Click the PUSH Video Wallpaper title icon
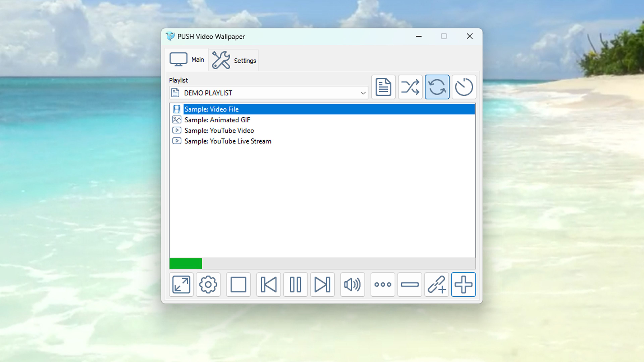 [170, 36]
